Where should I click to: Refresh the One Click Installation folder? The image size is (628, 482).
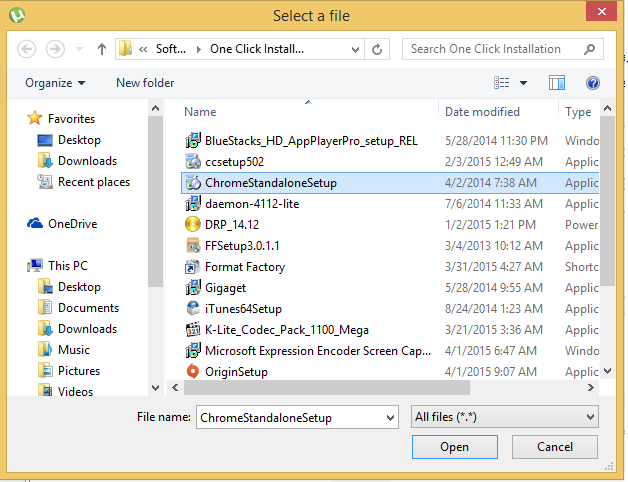click(377, 49)
